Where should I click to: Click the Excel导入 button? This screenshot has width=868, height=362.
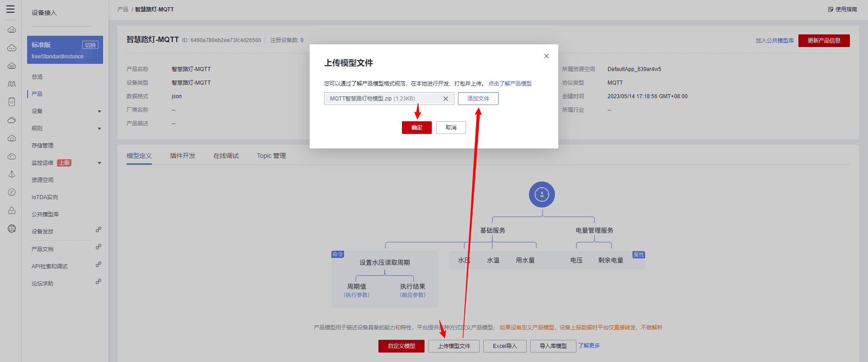point(505,346)
